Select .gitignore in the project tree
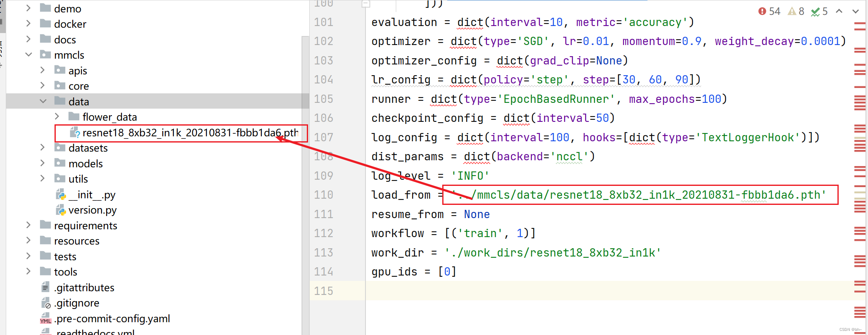868x335 pixels. (77, 303)
